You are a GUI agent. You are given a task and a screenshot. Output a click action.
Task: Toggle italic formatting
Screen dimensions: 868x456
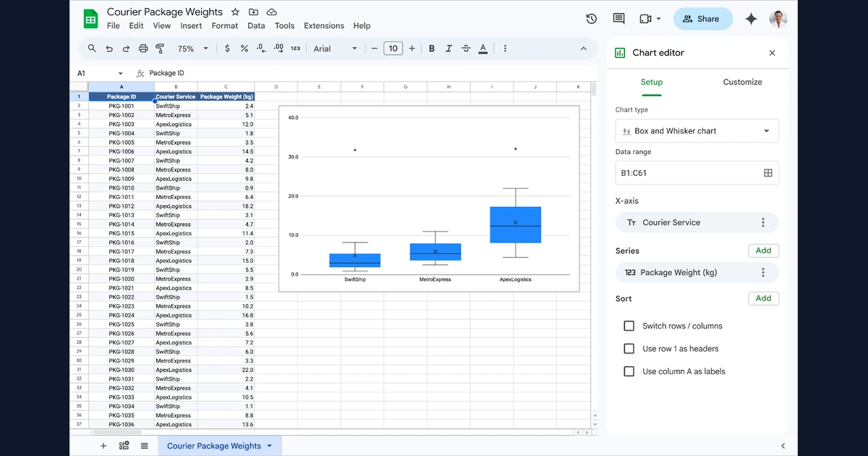pyautogui.click(x=448, y=48)
